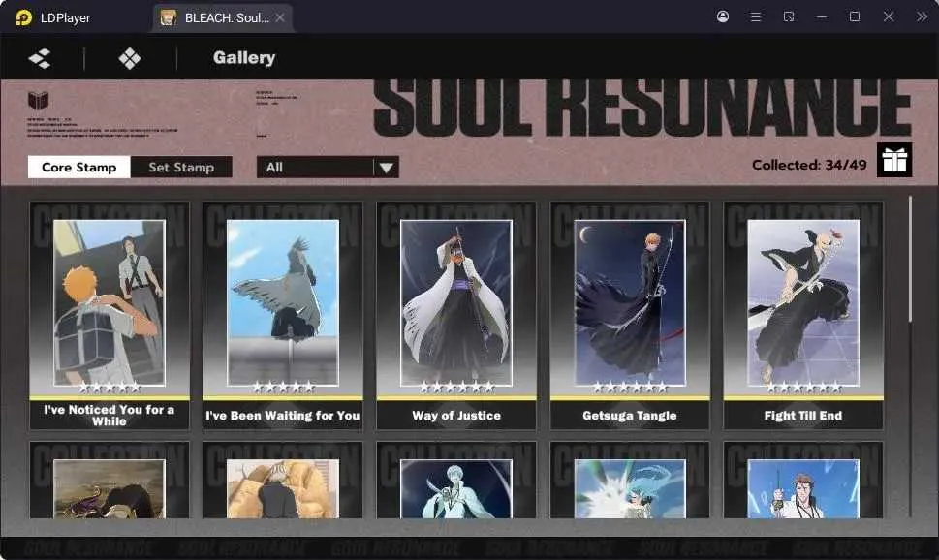
Task: Click the Fight Till End card title
Action: 803,415
